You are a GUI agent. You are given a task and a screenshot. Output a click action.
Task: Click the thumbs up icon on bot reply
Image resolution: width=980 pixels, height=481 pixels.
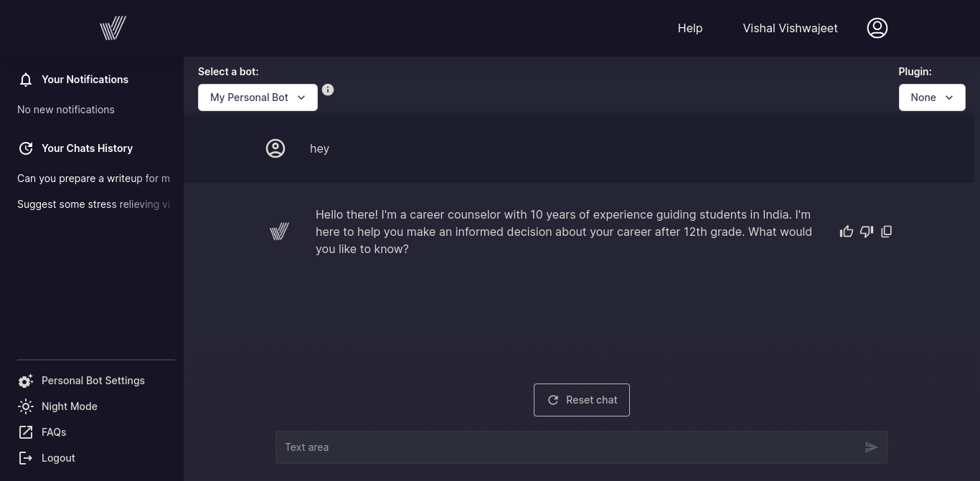coord(847,232)
